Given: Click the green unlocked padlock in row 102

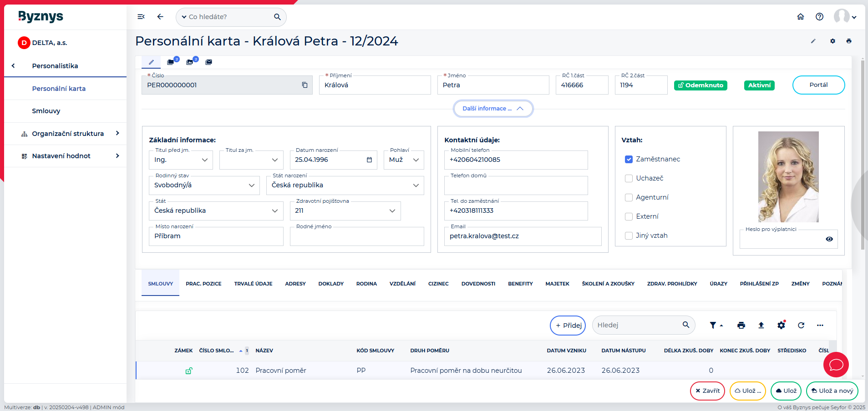Looking at the screenshot, I should [x=189, y=371].
